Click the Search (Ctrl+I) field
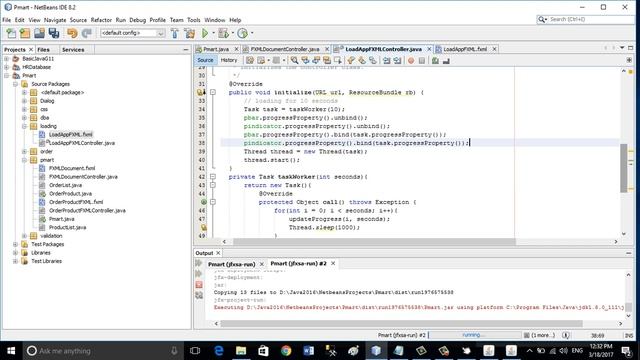640x360 pixels. pyautogui.click(x=586, y=19)
